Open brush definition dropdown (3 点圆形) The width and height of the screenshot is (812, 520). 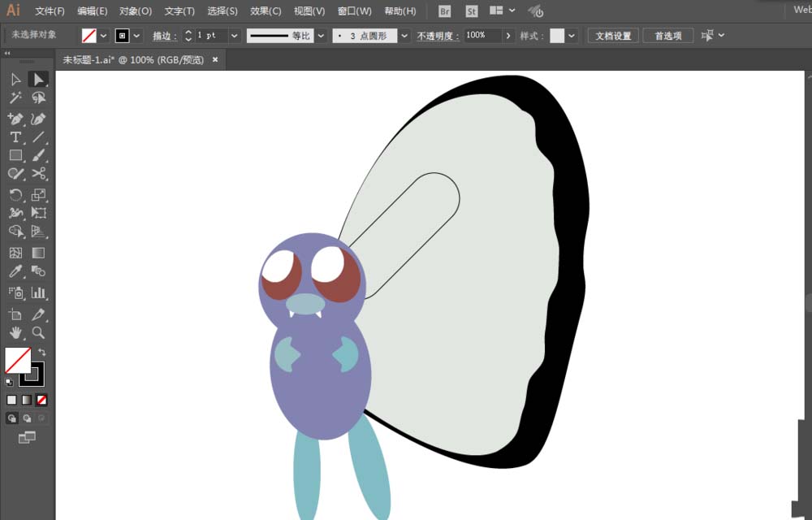404,36
